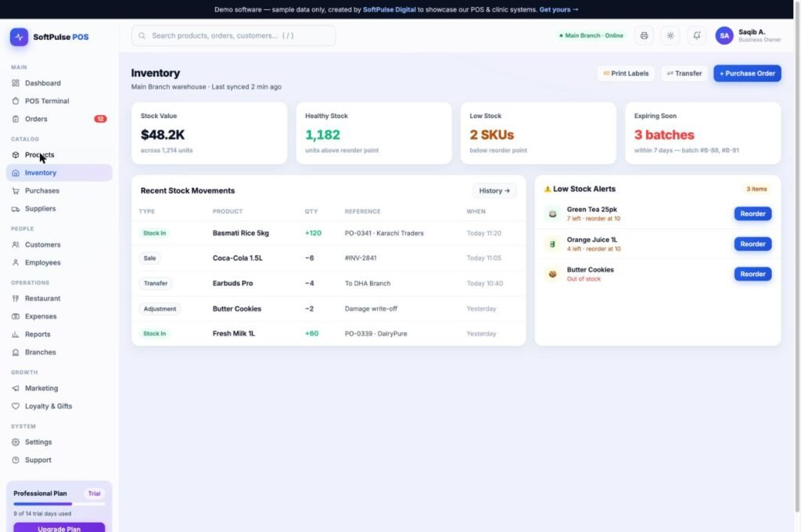This screenshot has width=801, height=532.
Task: Follow the SoftPulse Digital banner link
Action: click(389, 9)
